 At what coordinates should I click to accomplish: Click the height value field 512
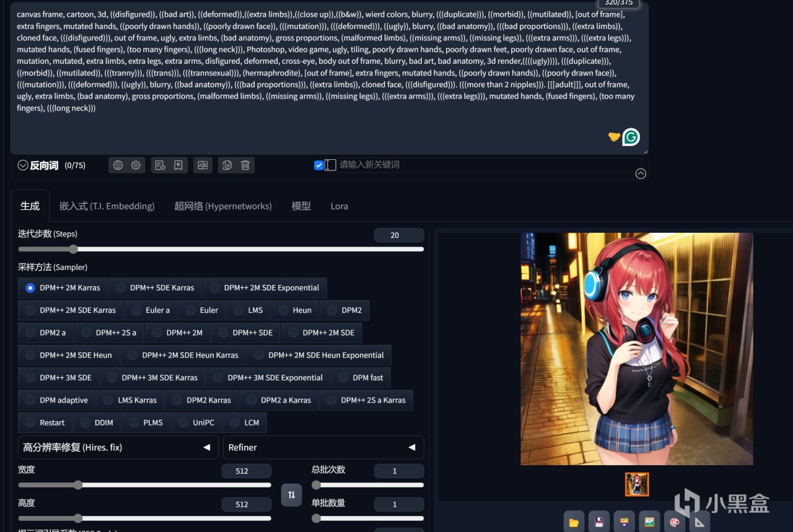(246, 505)
